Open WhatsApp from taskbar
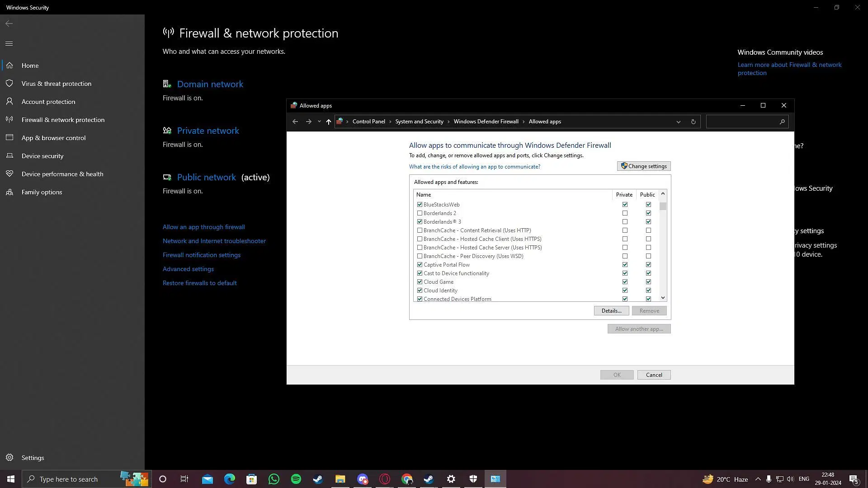868x488 pixels. click(x=274, y=479)
